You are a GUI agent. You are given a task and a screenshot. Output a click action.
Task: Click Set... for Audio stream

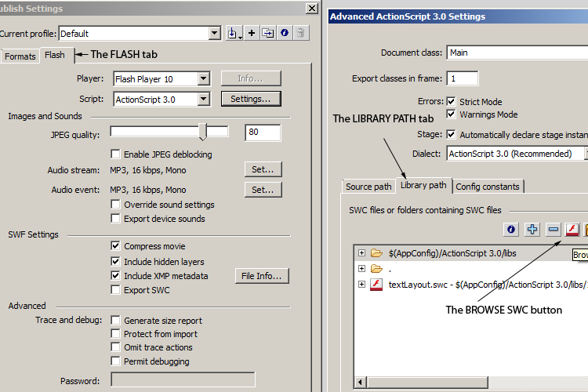coord(263,169)
